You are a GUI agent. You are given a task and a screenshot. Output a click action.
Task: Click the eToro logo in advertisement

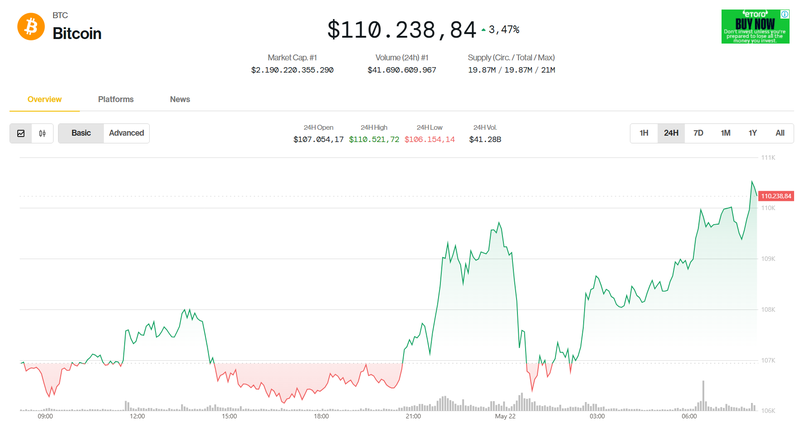[x=756, y=14]
